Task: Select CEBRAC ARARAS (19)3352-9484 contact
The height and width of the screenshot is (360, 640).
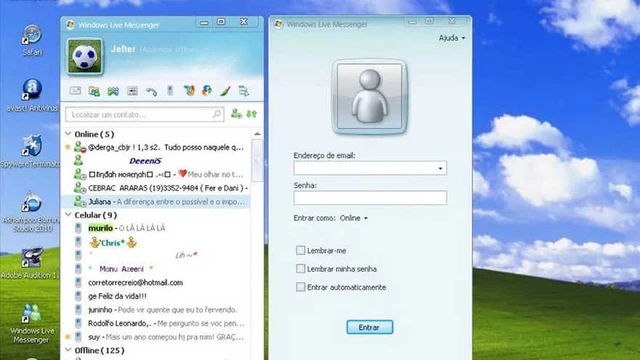Action: [157, 188]
